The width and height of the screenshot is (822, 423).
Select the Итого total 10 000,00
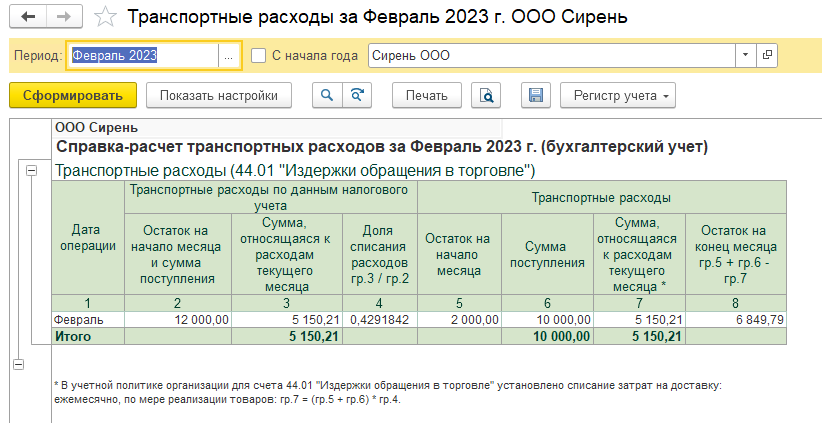coord(547,336)
